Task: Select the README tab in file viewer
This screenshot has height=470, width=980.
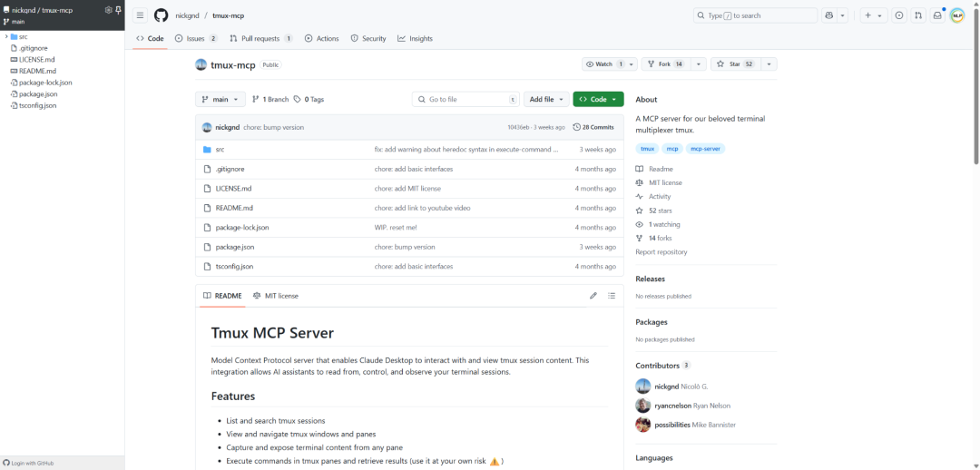Action: pos(222,296)
